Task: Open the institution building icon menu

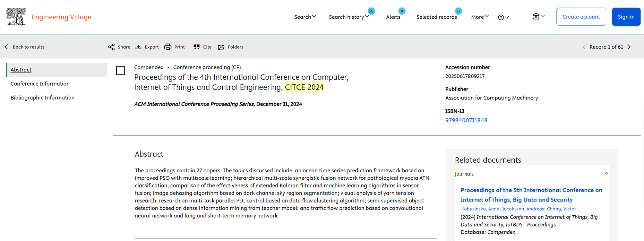Action: [539, 16]
